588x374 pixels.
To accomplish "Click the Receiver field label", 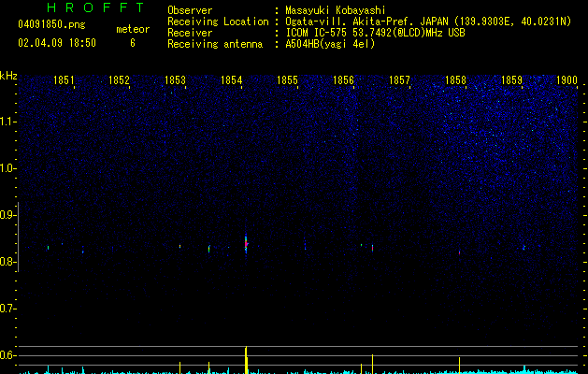I will click(x=190, y=33).
